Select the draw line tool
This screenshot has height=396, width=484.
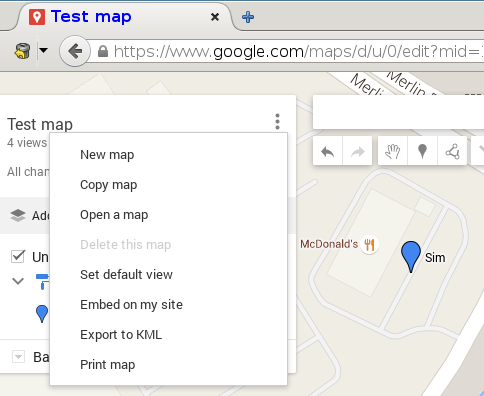click(x=452, y=152)
